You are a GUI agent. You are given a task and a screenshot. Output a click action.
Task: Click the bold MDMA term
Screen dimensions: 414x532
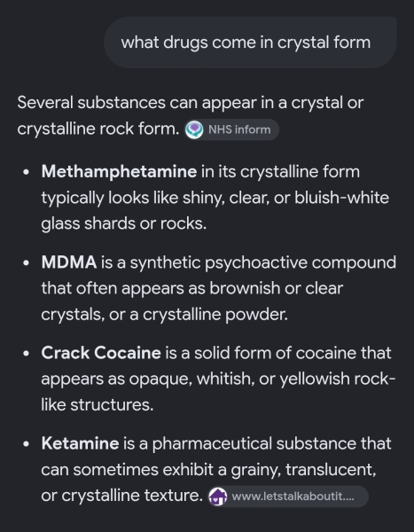point(69,262)
